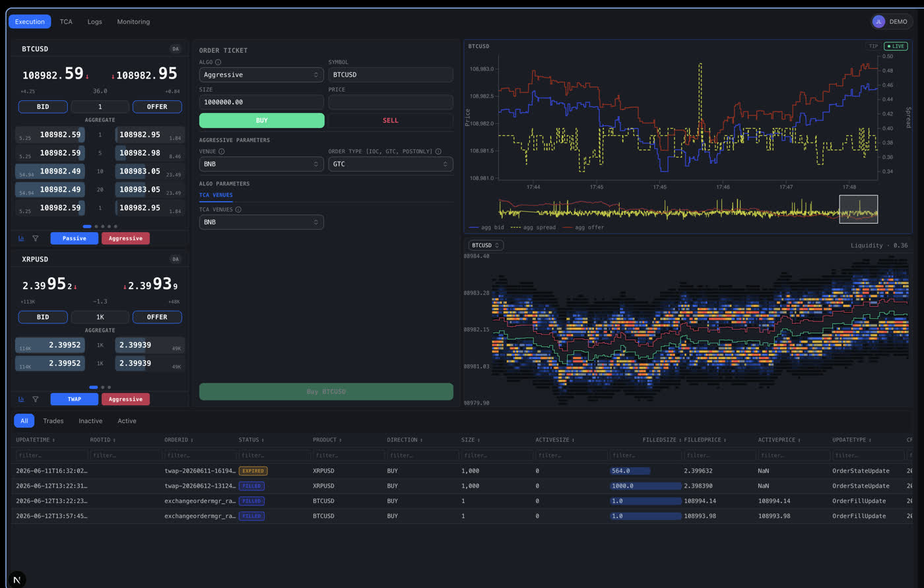
Task: Open the DEMO account menu
Action: [x=892, y=22]
